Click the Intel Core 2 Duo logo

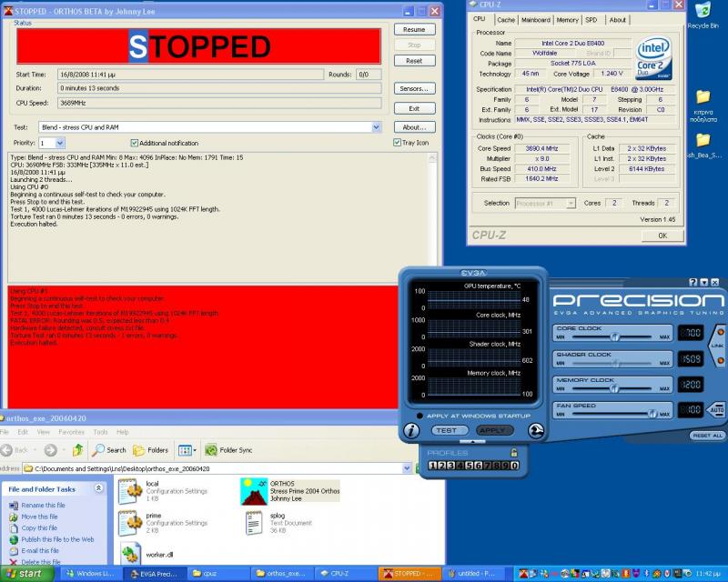pos(653,57)
